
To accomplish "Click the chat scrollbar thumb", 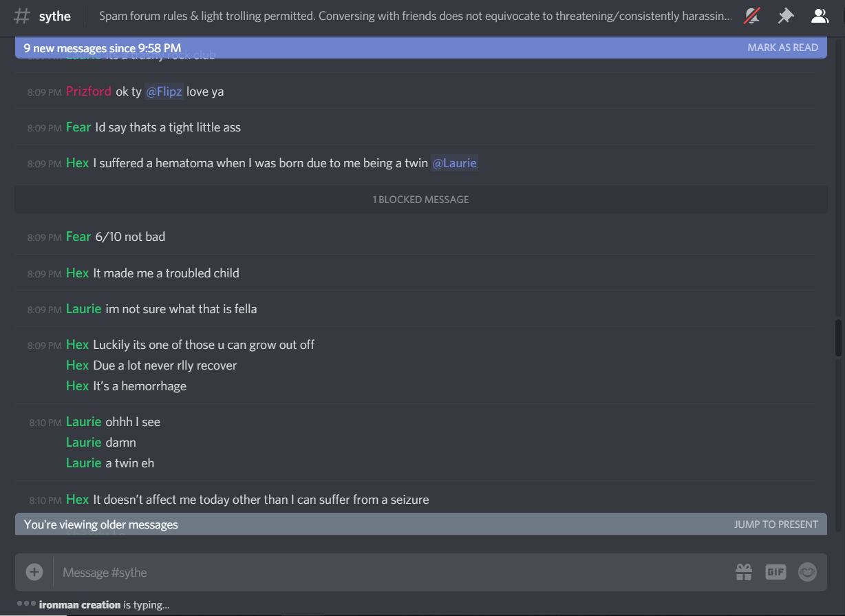I will [837, 338].
